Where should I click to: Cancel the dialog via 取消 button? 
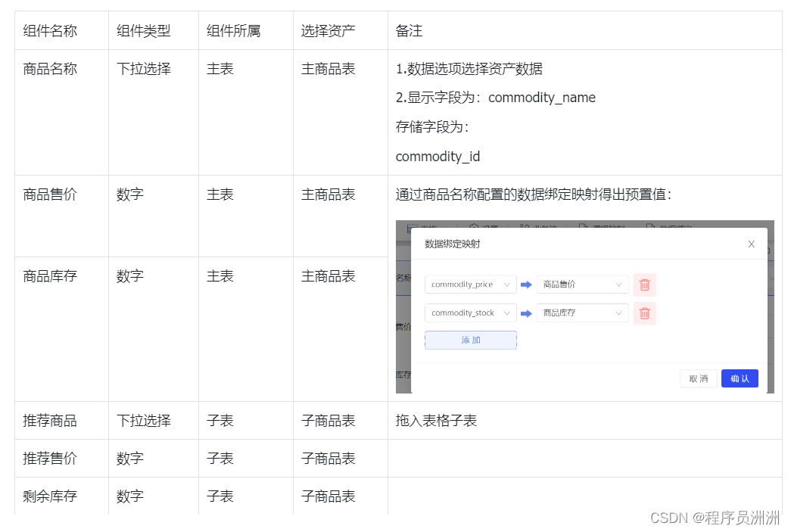pyautogui.click(x=698, y=378)
